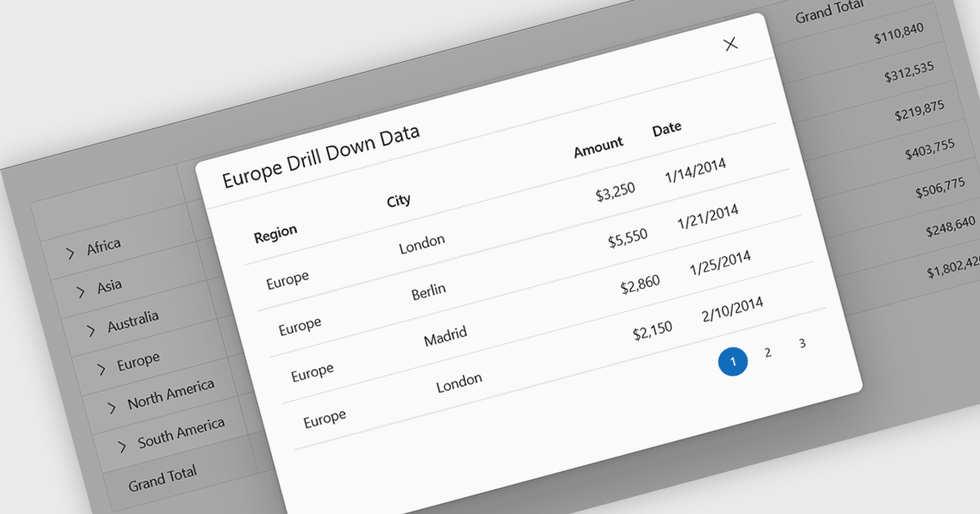The height and width of the screenshot is (514, 980).
Task: Close the Europe Drill Down Data dialog
Action: click(x=731, y=44)
